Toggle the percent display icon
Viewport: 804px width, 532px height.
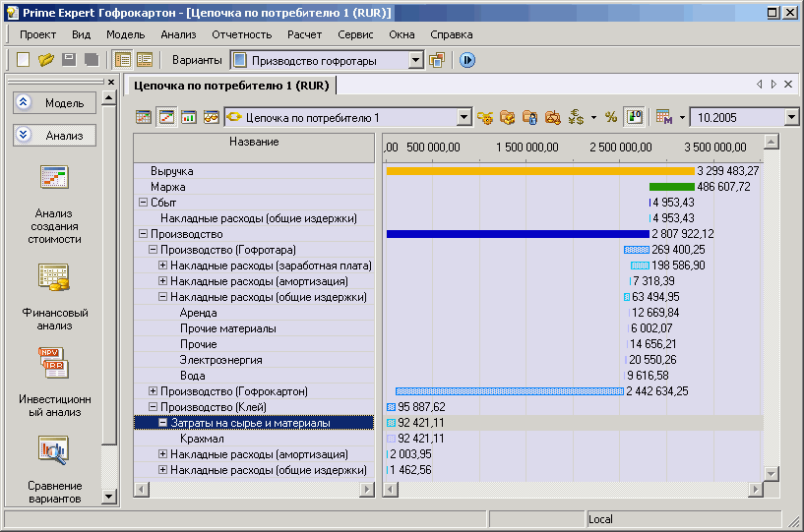coord(611,117)
